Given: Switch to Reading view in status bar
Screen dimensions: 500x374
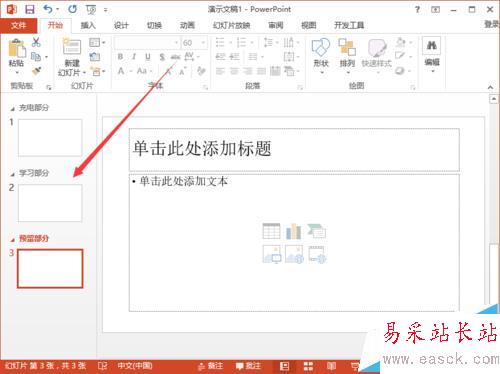Looking at the screenshot, I should click(x=331, y=366).
